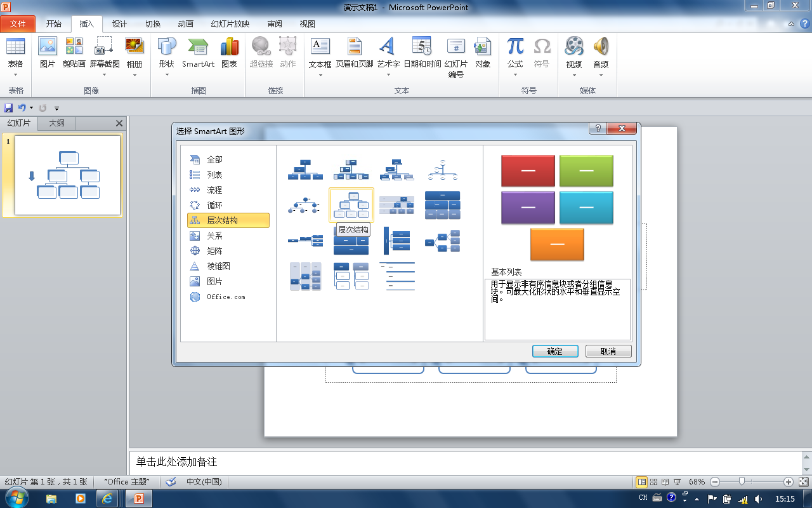Viewport: 812px width, 508px height.
Task: Switch to the 开始 Home tab
Action: 54,24
